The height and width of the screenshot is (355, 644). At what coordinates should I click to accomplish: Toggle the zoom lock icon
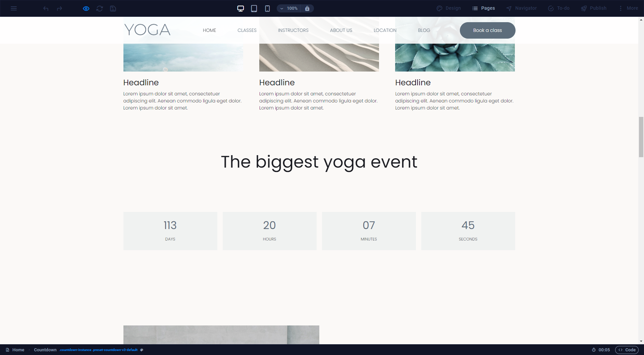coord(307,8)
